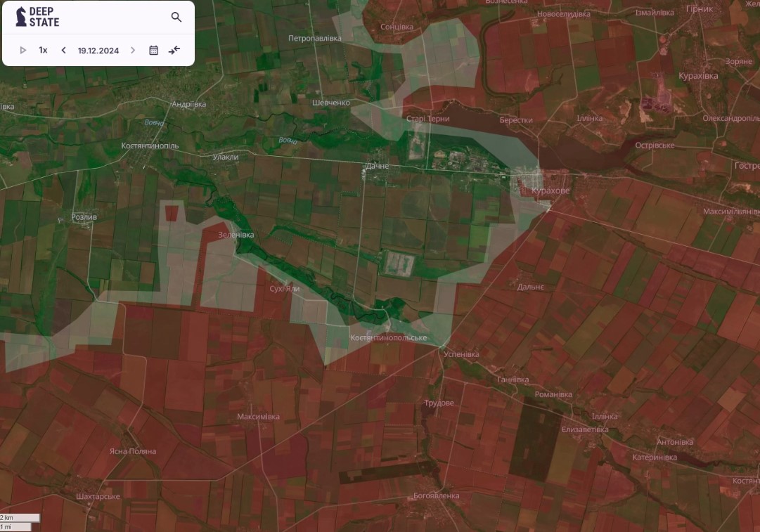The image size is (760, 532).
Task: Click the Сухі Яли label
Action: click(x=285, y=289)
